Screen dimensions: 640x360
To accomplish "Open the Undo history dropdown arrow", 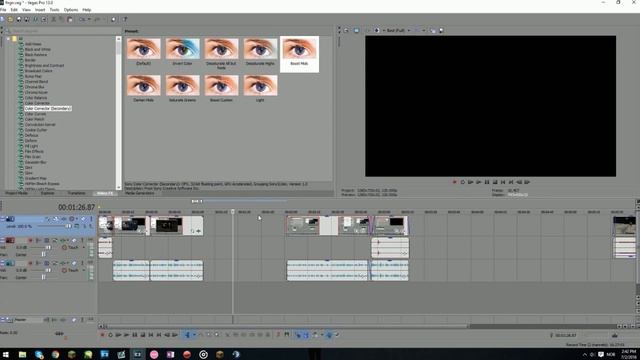I will click(89, 19).
